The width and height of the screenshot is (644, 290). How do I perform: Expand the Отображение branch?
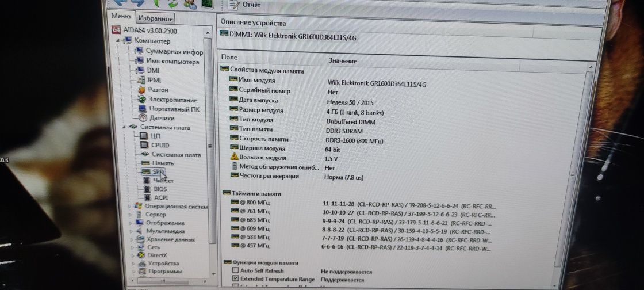coord(131,223)
